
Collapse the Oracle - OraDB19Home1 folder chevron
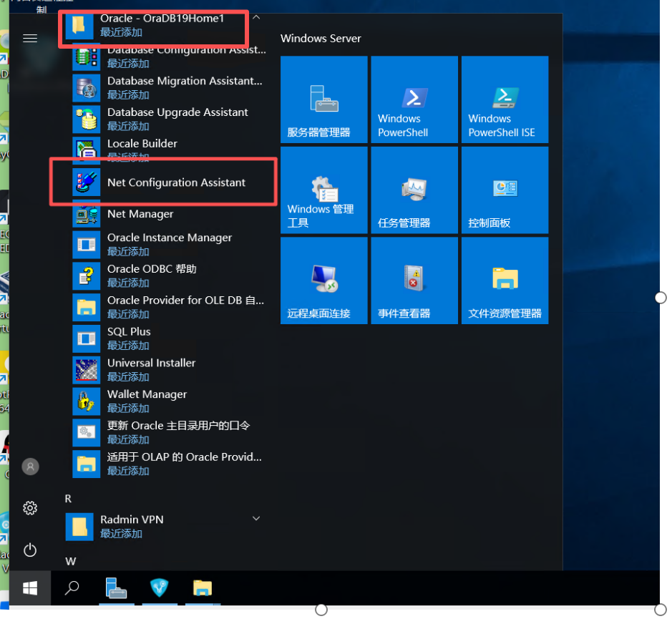point(256,18)
